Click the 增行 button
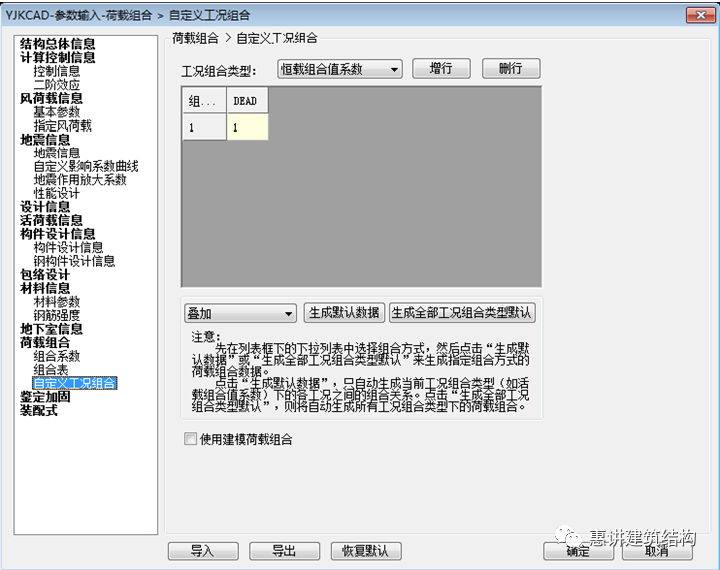720x570 pixels. coord(441,69)
